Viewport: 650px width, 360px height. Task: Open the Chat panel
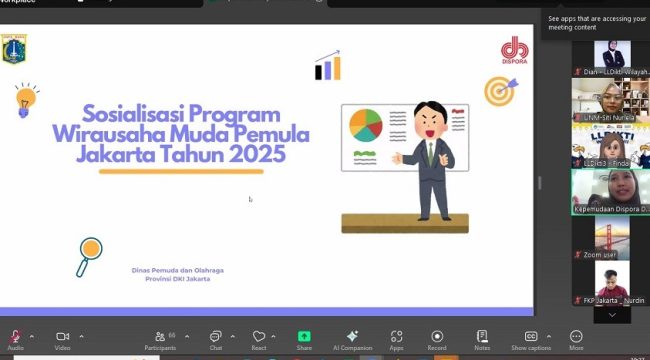216,340
